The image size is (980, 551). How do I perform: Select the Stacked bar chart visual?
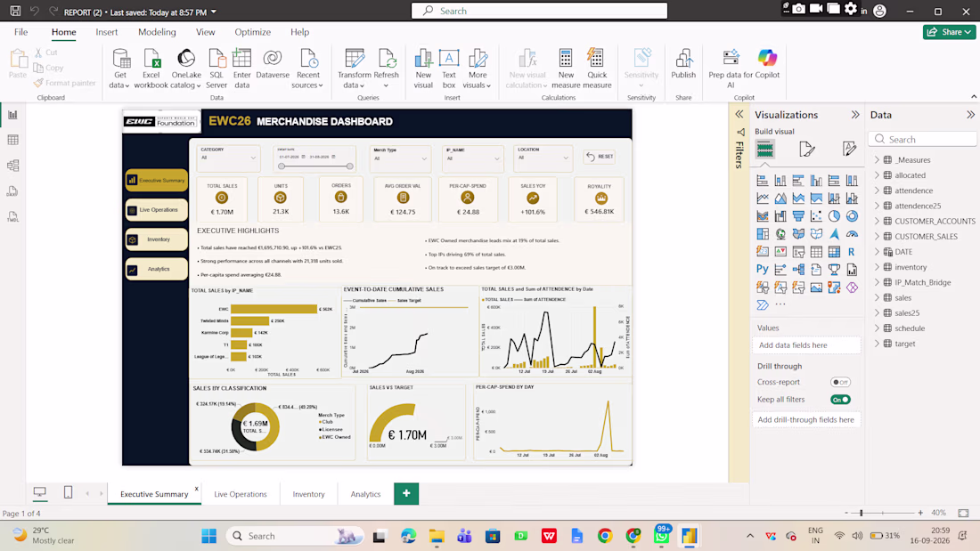click(x=763, y=181)
